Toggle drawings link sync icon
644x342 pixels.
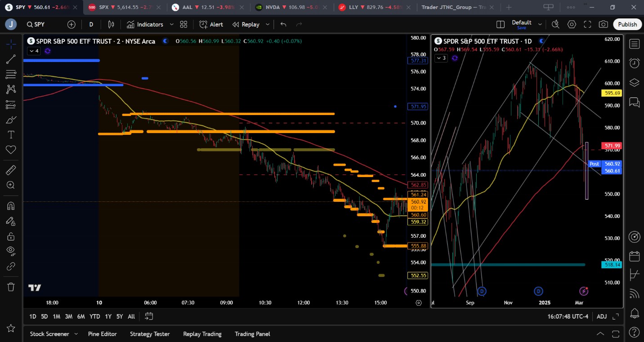(x=11, y=266)
